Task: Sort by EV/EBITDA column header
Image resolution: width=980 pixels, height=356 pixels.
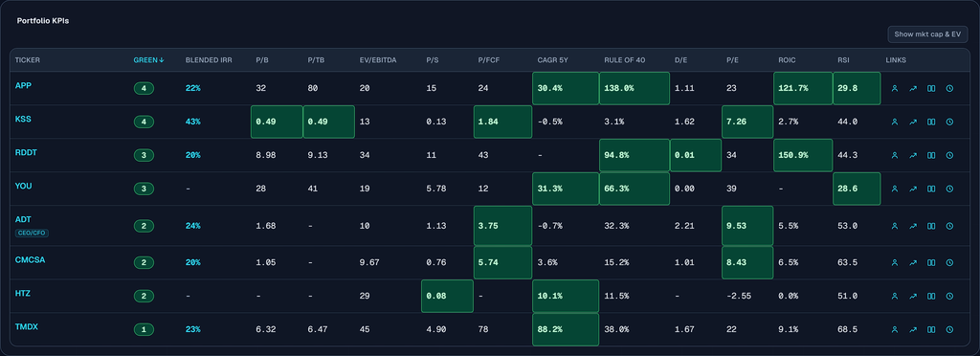Action: [x=377, y=60]
